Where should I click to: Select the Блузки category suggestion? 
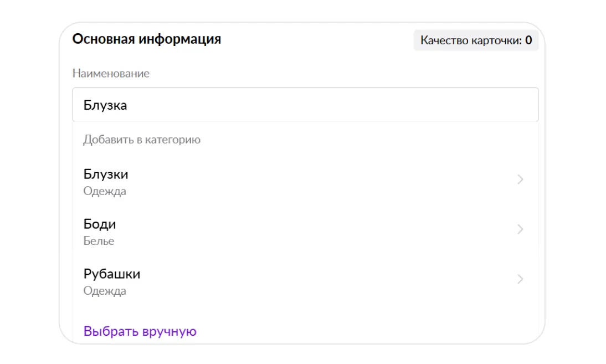pyautogui.click(x=106, y=175)
